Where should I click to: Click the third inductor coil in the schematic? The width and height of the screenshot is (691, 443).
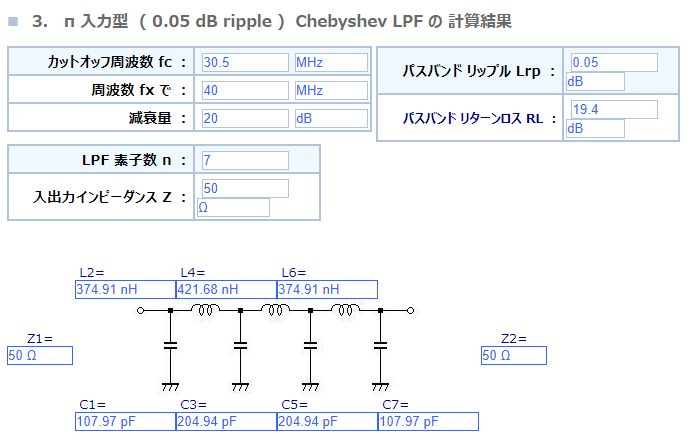pos(346,309)
